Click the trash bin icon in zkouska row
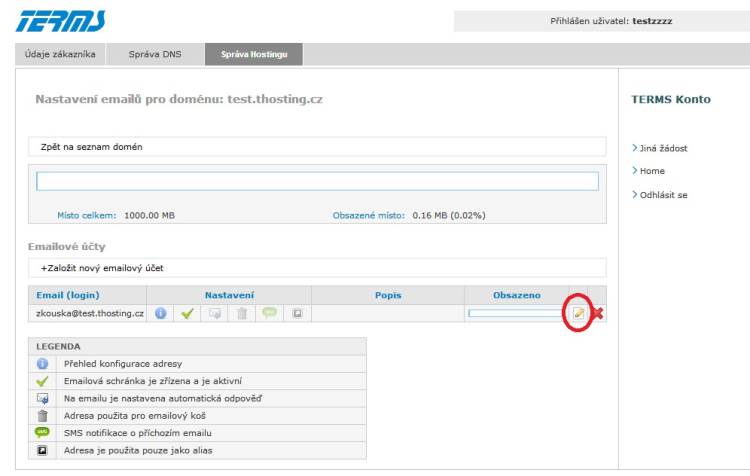This screenshot has width=750, height=476. pyautogui.click(x=241, y=313)
